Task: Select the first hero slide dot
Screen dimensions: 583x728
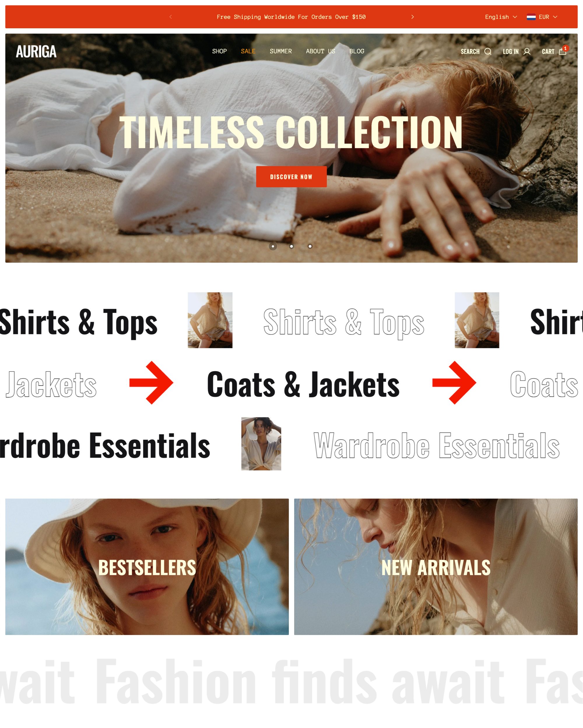Action: tap(273, 246)
